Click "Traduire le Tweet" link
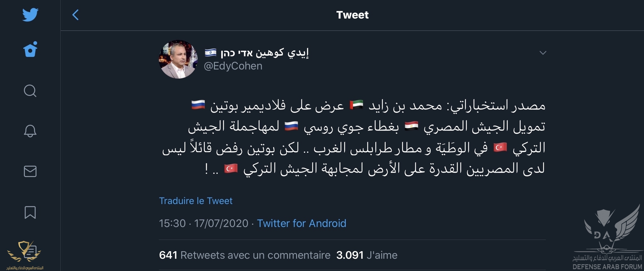 pyautogui.click(x=196, y=201)
